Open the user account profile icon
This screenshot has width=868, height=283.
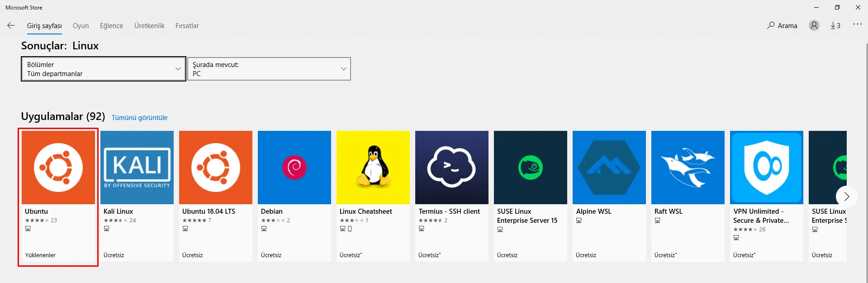tap(814, 26)
